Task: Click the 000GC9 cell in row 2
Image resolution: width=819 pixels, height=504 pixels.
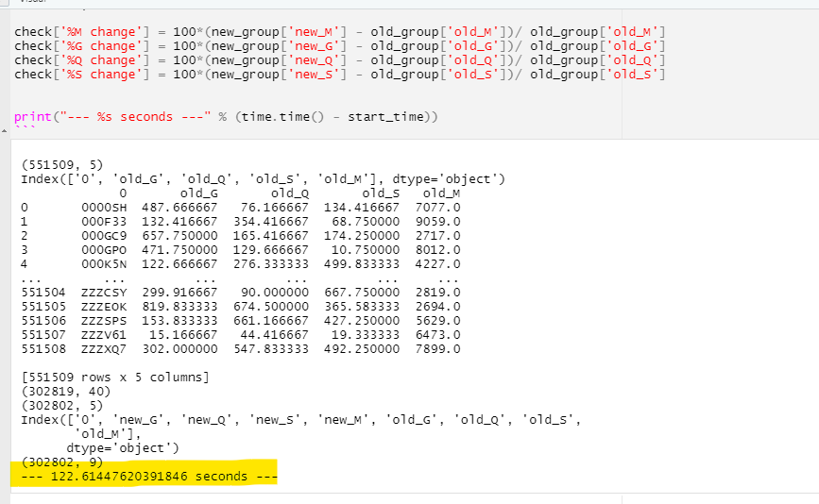Action: (x=104, y=235)
